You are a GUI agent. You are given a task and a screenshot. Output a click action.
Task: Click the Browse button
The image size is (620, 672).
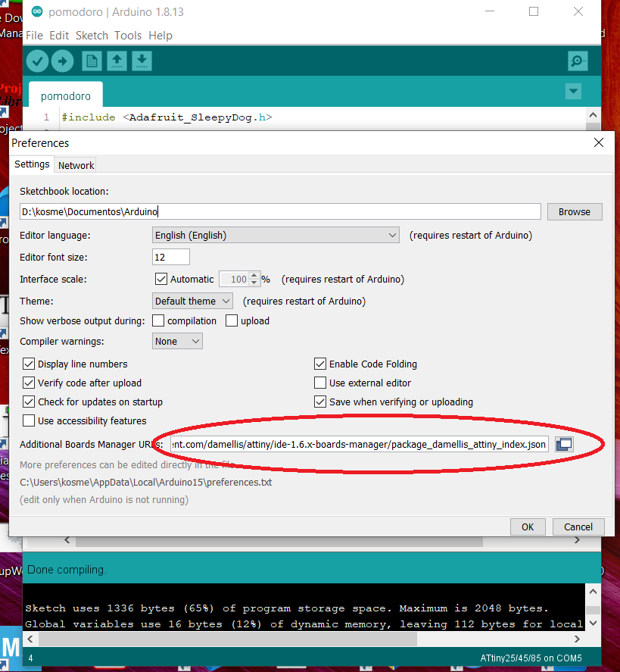[575, 211]
